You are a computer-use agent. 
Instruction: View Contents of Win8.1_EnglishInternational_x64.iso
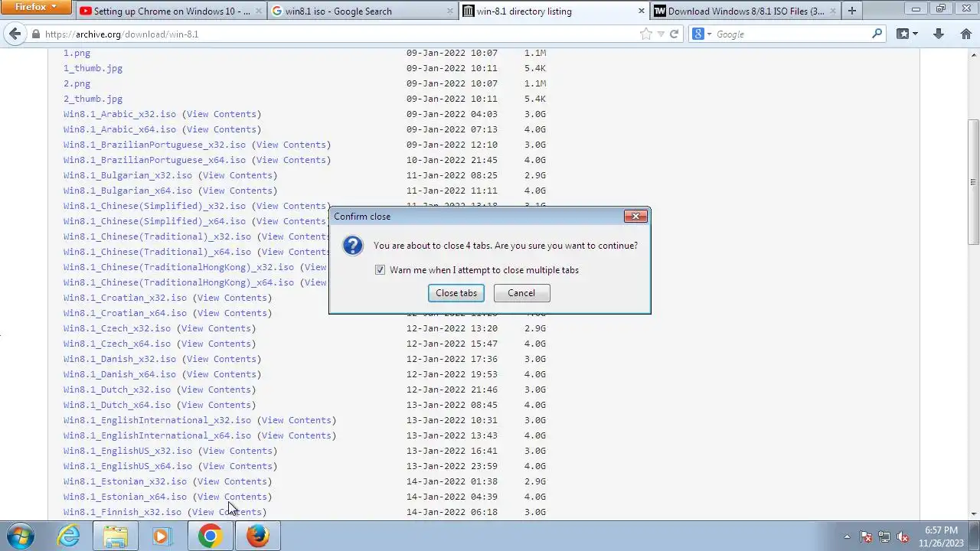[x=296, y=435]
